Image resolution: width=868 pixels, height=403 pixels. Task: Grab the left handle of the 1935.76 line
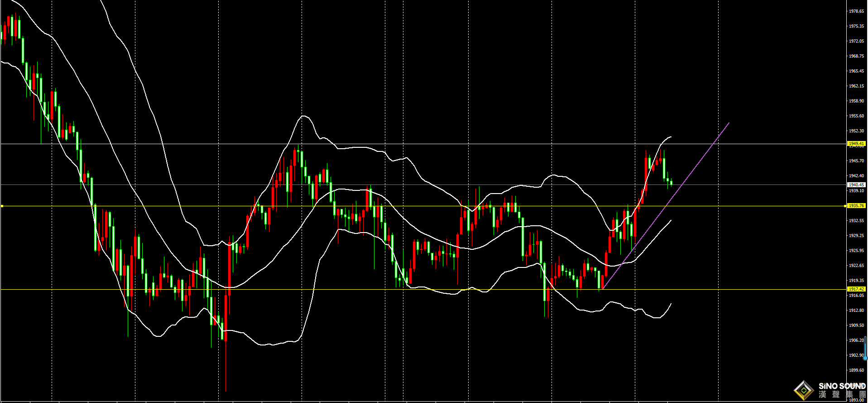point(2,206)
